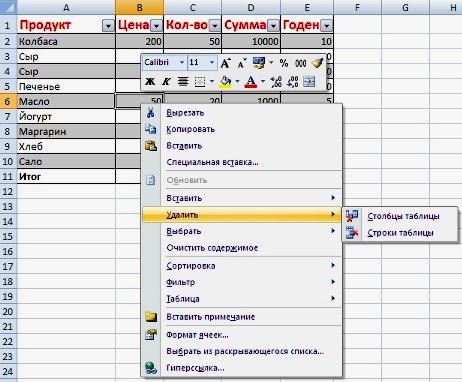The image size is (462, 382).
Task: Apply thousands separator (000) format
Action: click(300, 63)
